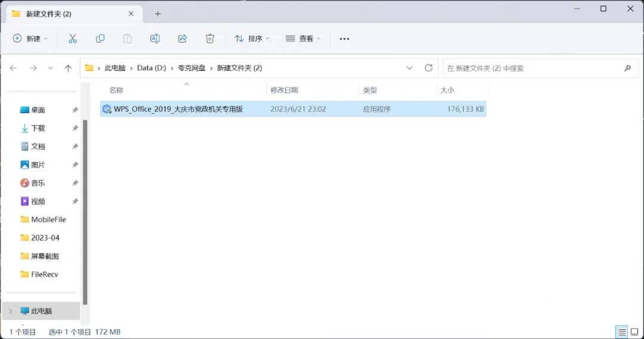Sort by 大小 column header
Viewport: 644px width, 339px height.
click(x=447, y=90)
